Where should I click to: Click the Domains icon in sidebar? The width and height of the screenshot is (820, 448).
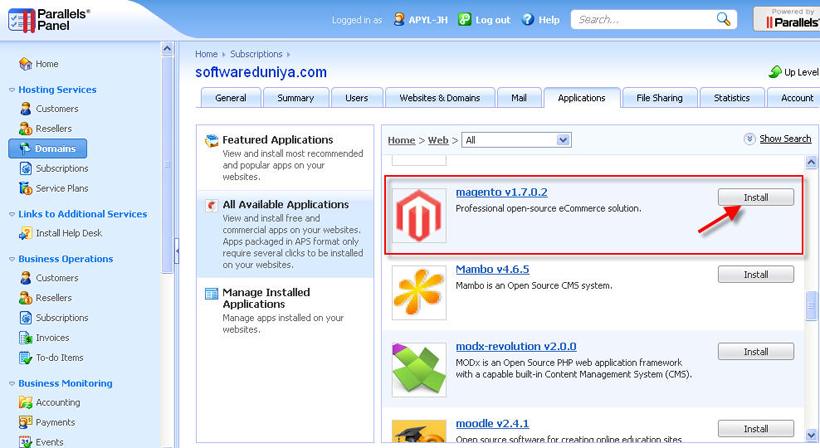pyautogui.click(x=25, y=148)
